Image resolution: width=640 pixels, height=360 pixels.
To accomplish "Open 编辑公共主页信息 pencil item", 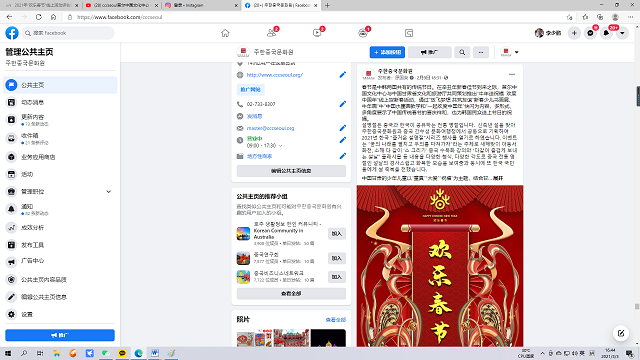I will pos(60,297).
